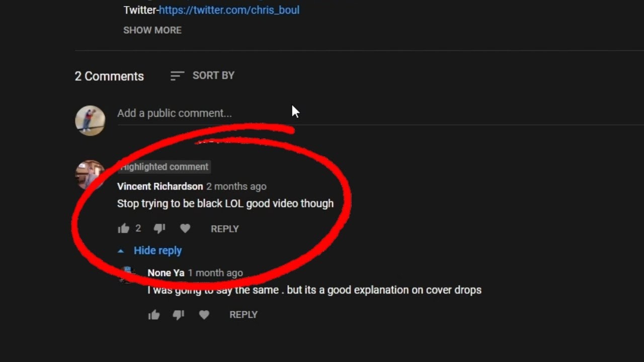Click the 2 months ago timestamp
The height and width of the screenshot is (362, 644).
pos(236,187)
